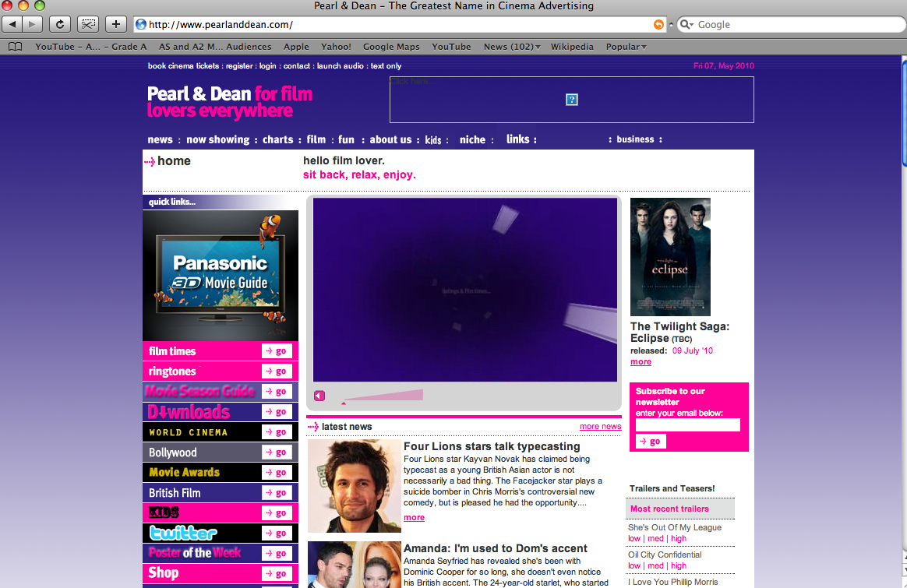This screenshot has height=588, width=907.
Task: Click go next to British Film
Action: pos(277,493)
